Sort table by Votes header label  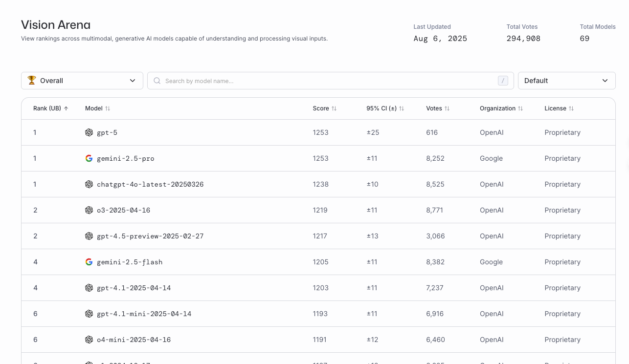pyautogui.click(x=434, y=108)
